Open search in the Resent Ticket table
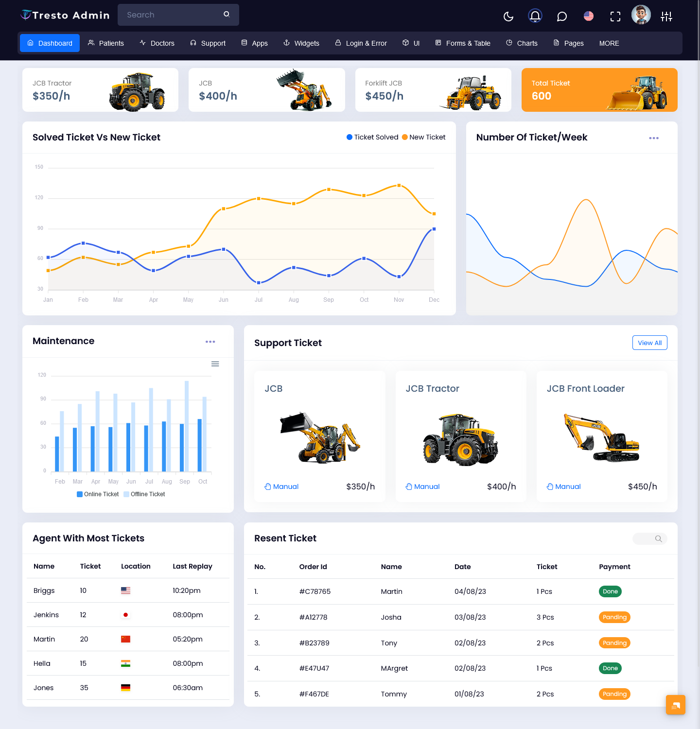This screenshot has height=729, width=700. pyautogui.click(x=658, y=539)
